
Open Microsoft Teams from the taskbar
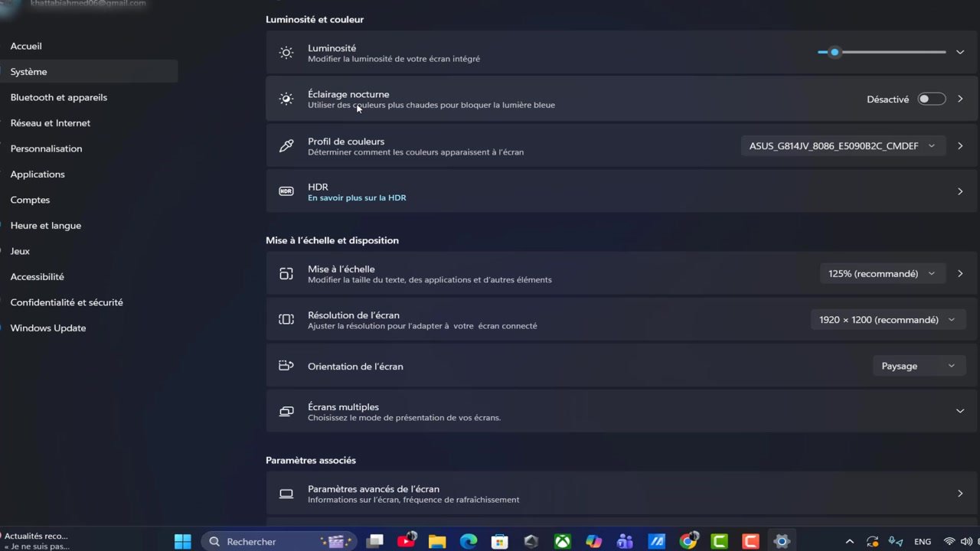pos(625,541)
